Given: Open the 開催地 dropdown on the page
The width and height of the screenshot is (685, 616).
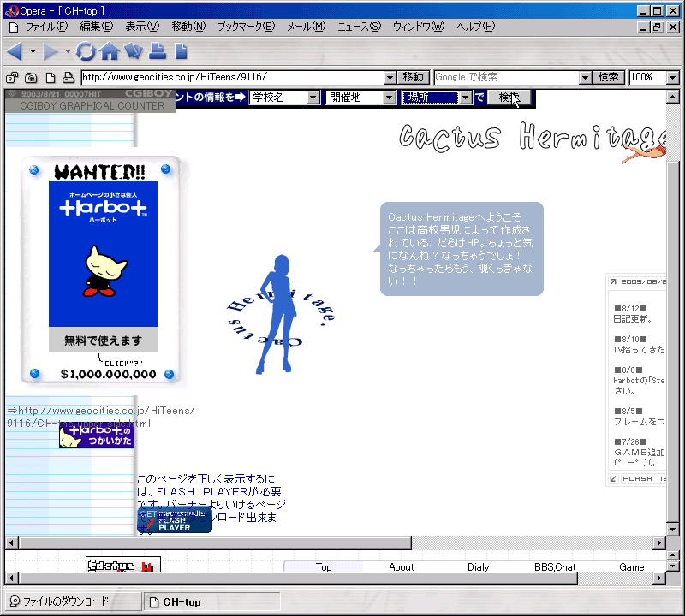Looking at the screenshot, I should click(x=390, y=98).
